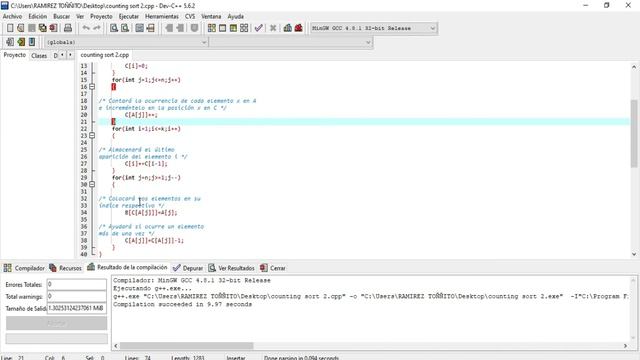Open the Herramientas menu
Viewport: 640px width, 360px height.
[x=162, y=16]
